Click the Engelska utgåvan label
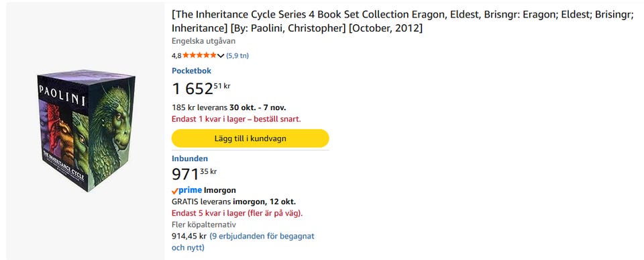 pyautogui.click(x=203, y=41)
